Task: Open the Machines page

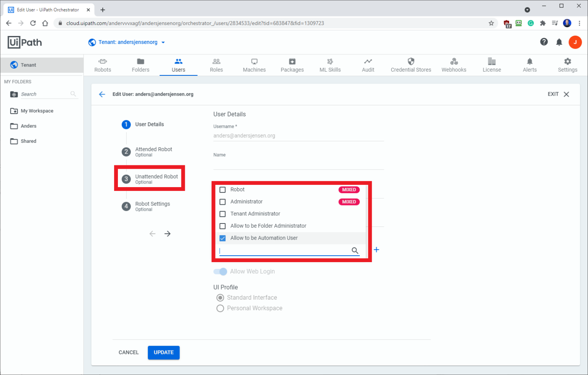Action: coord(254,65)
